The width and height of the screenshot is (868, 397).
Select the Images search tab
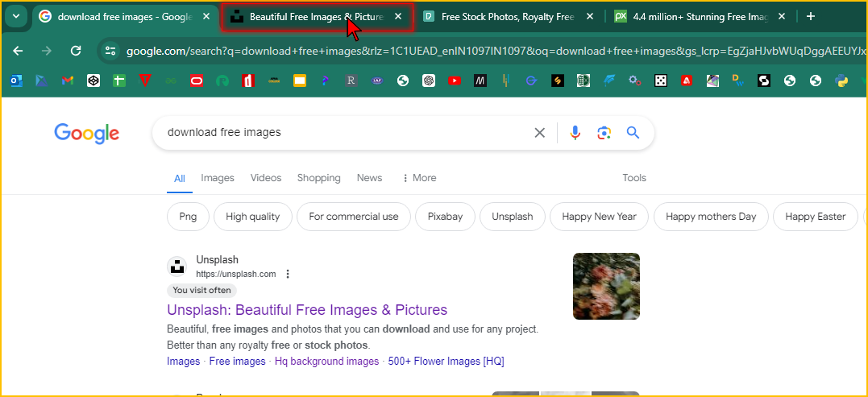(x=218, y=178)
